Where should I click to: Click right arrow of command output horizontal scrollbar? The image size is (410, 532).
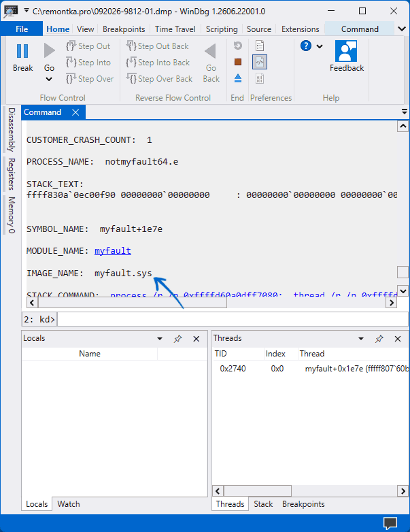tap(392, 302)
